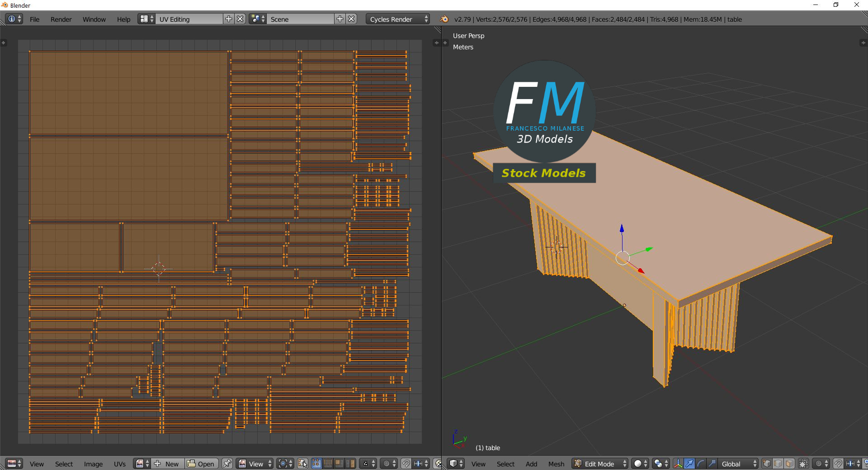The height and width of the screenshot is (470, 868).
Task: Open the UV snap element selector
Action: coord(421,464)
